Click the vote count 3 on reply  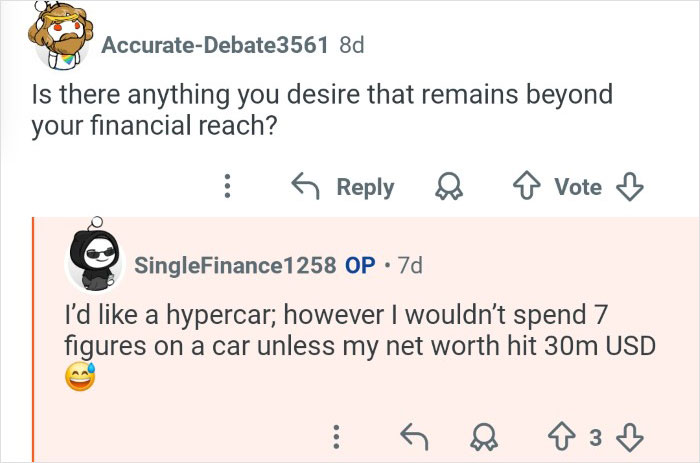coord(595,437)
